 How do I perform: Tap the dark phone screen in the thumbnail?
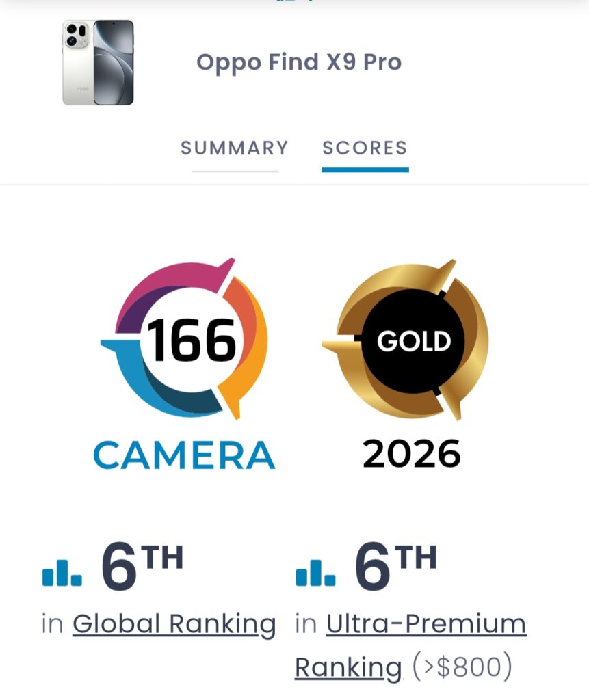click(x=114, y=63)
